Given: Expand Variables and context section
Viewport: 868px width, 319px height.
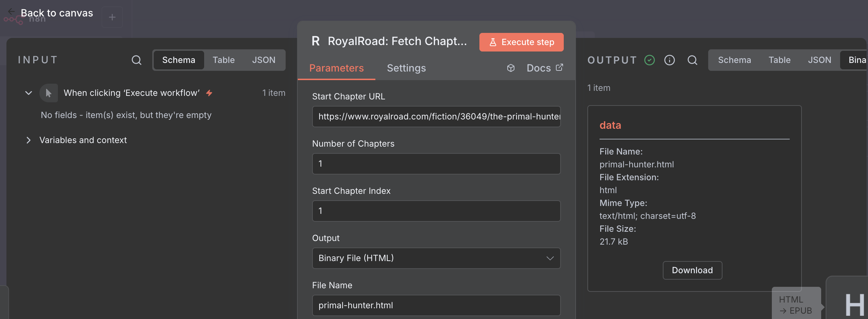Looking at the screenshot, I should click(29, 140).
